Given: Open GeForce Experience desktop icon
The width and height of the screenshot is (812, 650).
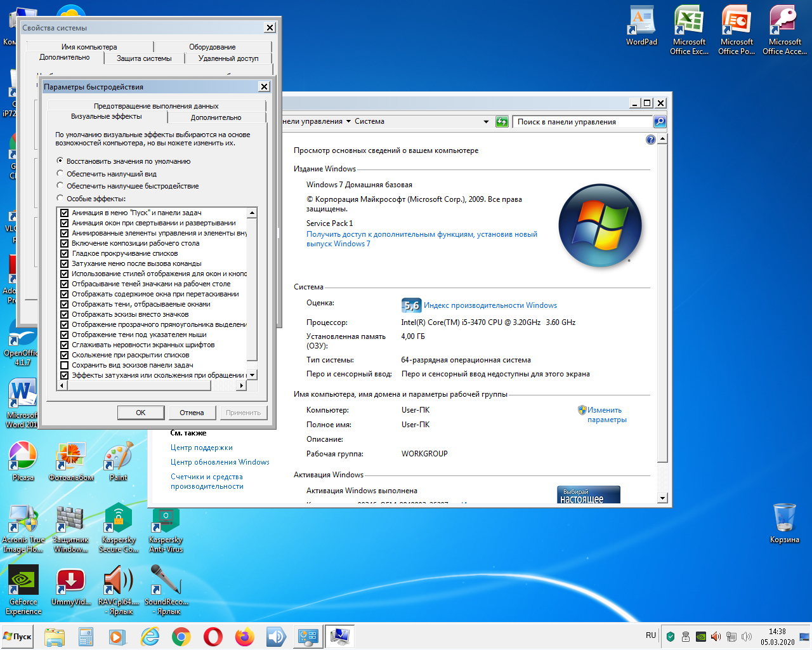Looking at the screenshot, I should pyautogui.click(x=23, y=590).
